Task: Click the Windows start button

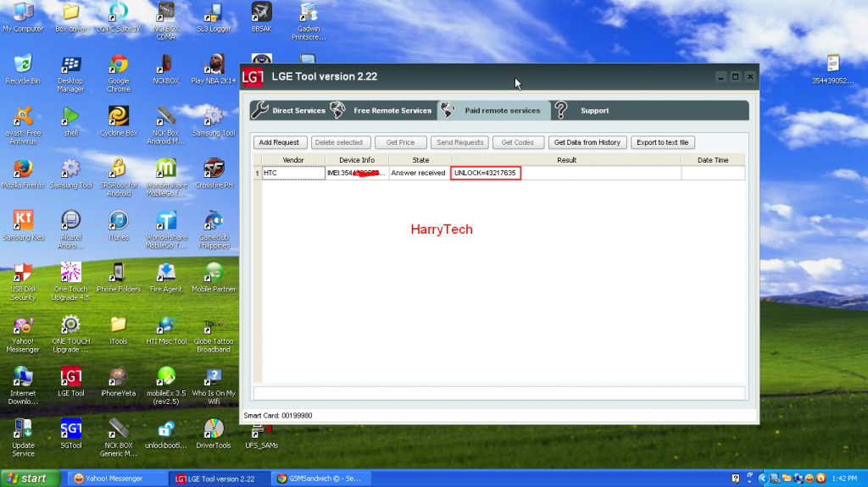Action: pos(30,479)
